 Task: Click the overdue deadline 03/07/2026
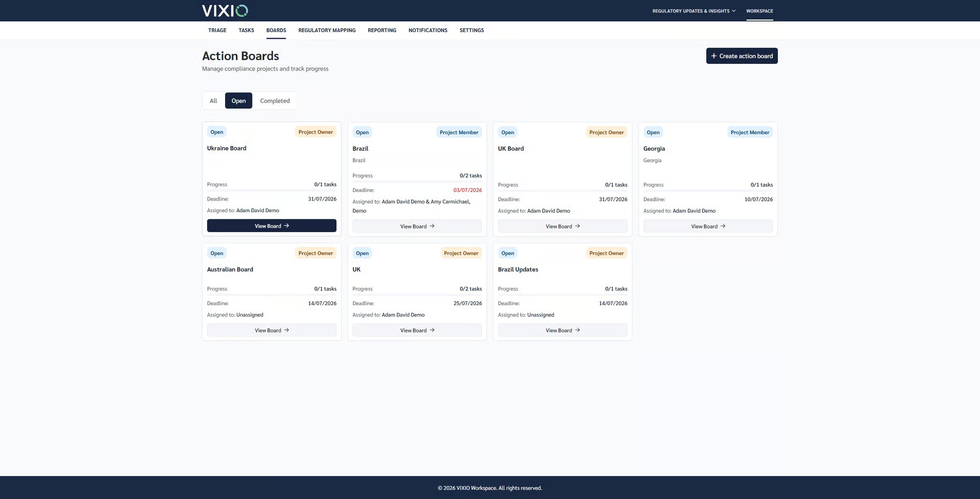(x=468, y=190)
